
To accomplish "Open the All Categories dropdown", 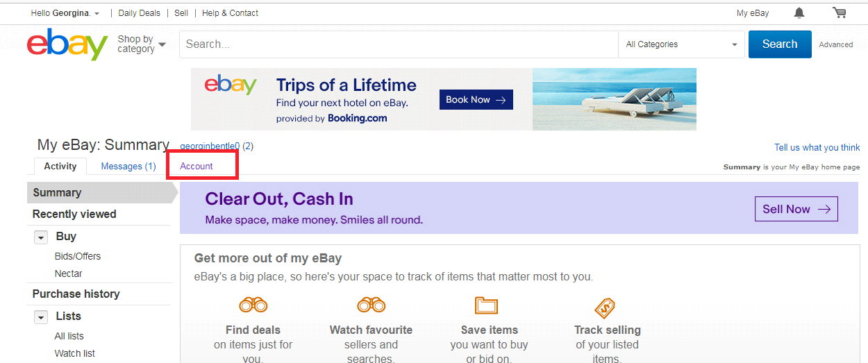I will point(681,44).
